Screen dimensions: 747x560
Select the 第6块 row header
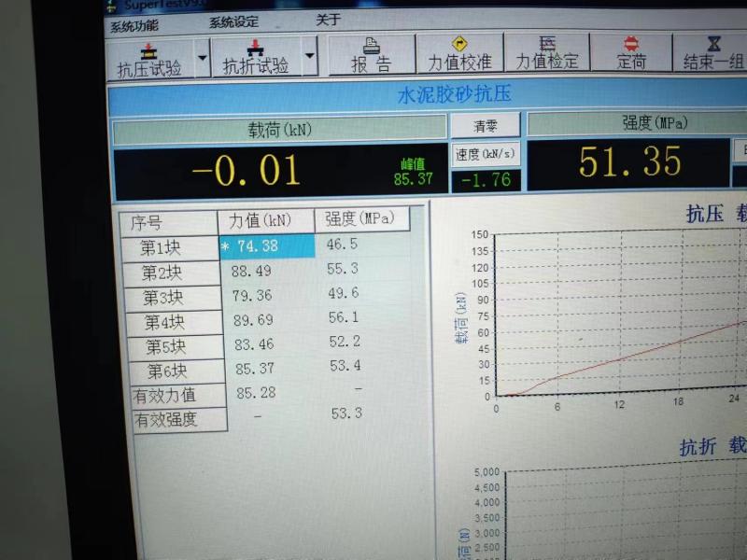point(167,371)
